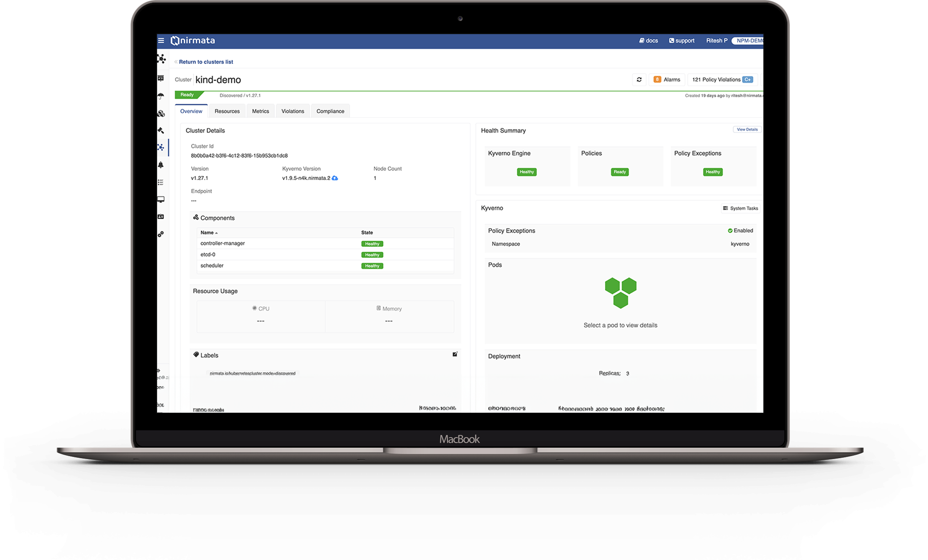
Task: Switch to the Compliance tab
Action: pos(330,111)
